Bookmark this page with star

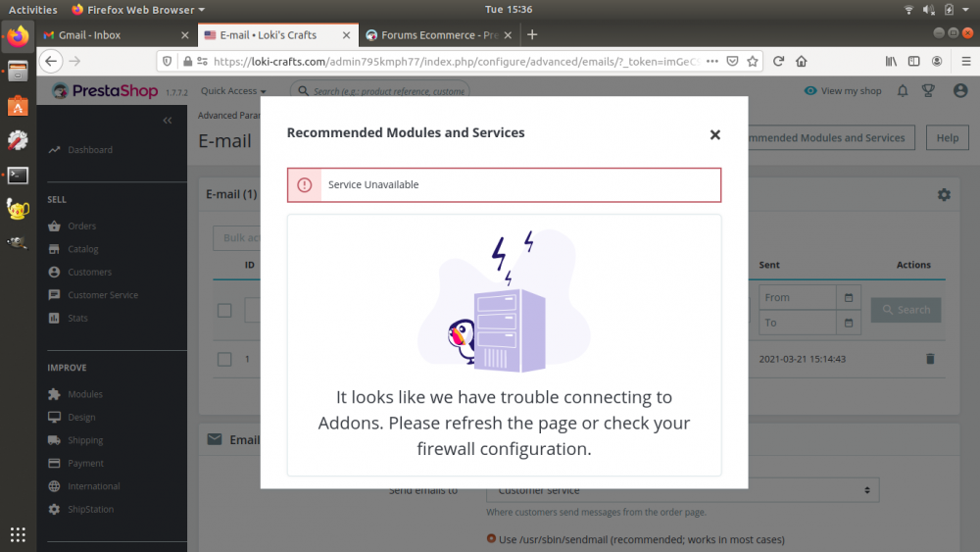[753, 61]
